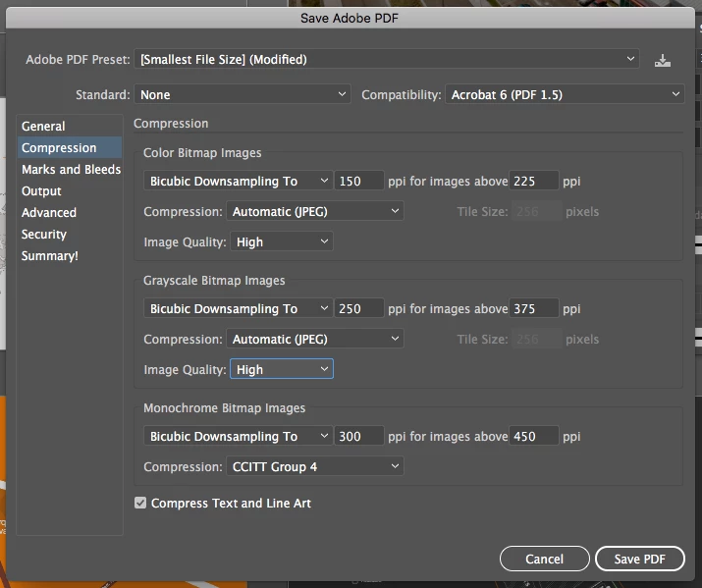The height and width of the screenshot is (588, 702).
Task: Open Color Bitmap downsampling method dropdown
Action: point(239,181)
